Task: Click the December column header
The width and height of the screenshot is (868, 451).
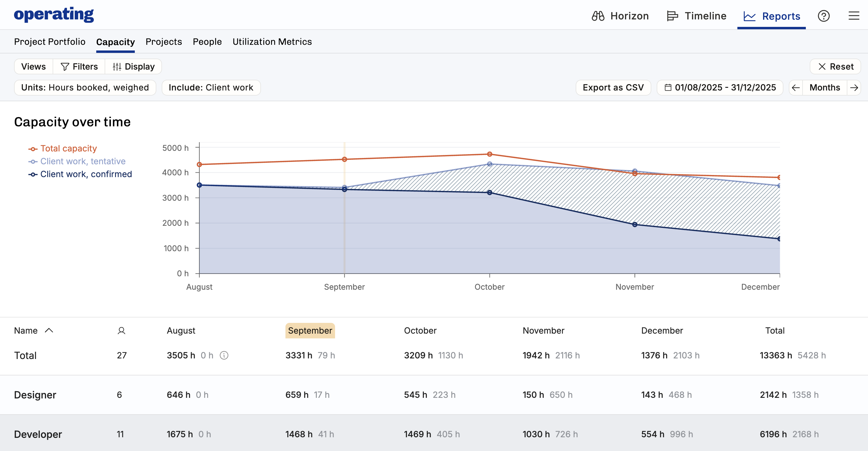Action: [x=662, y=331]
